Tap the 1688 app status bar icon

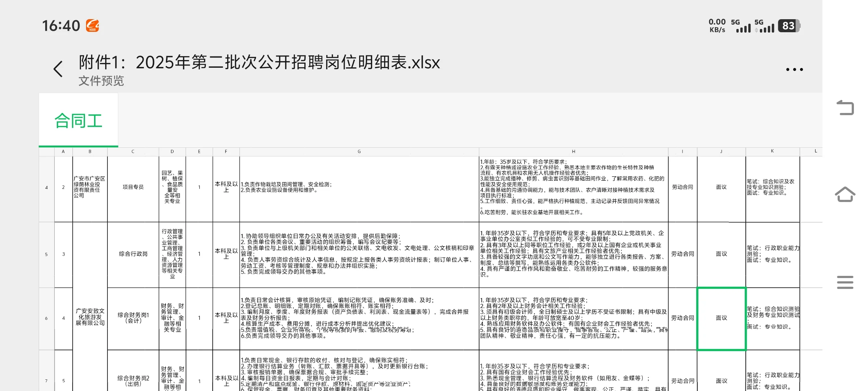coord(92,26)
